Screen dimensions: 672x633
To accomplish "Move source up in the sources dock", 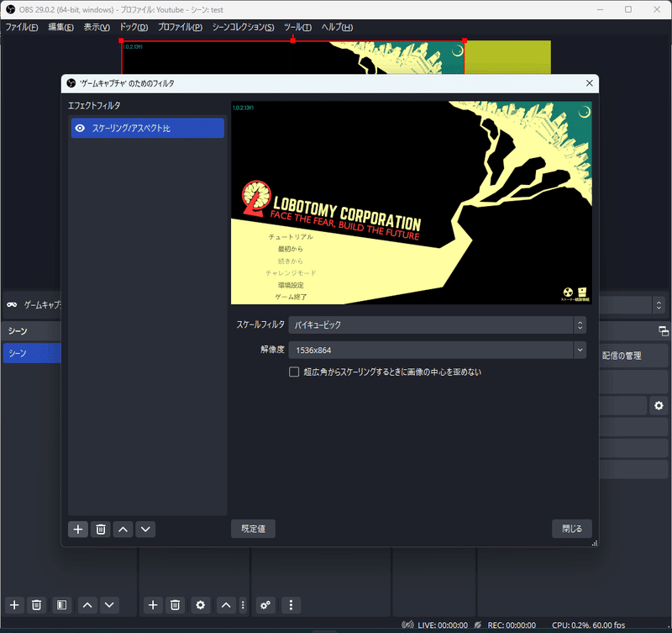I will 226,605.
